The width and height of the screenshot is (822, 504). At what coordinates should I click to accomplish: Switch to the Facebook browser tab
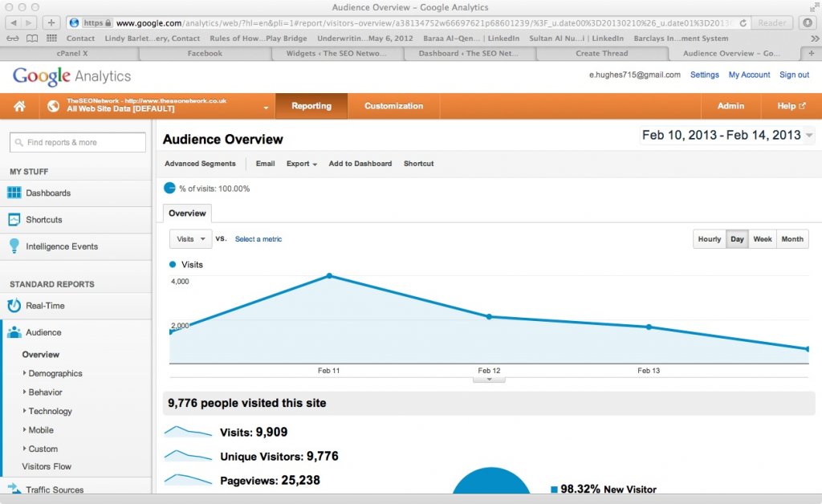click(x=205, y=54)
